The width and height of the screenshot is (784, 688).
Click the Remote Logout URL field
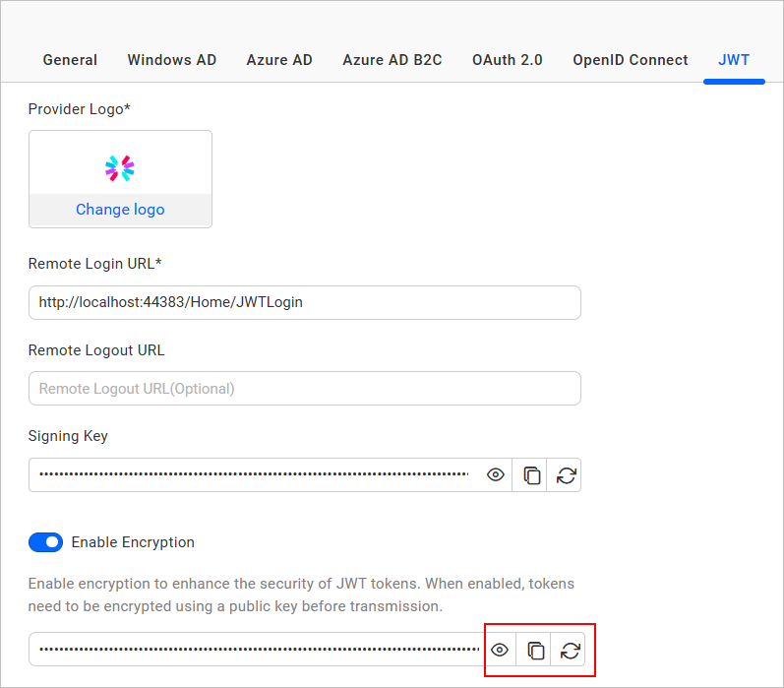305,388
